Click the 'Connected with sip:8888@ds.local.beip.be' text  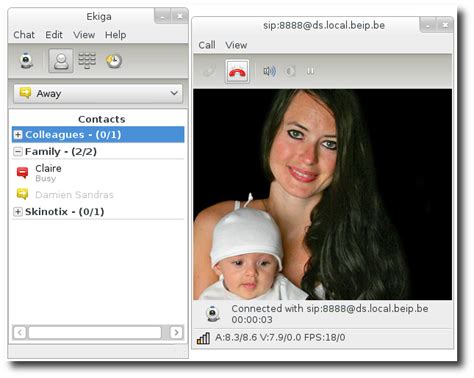point(330,309)
